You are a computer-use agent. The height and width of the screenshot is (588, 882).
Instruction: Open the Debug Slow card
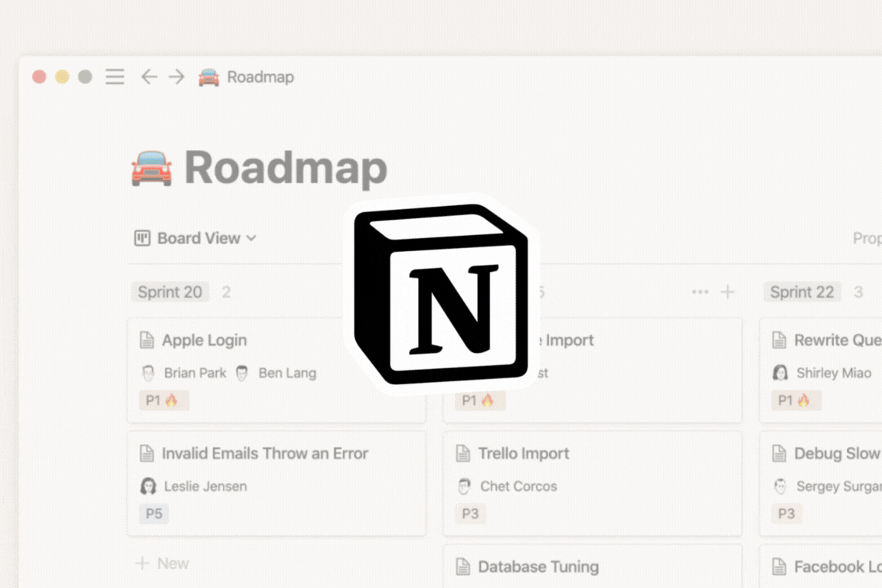click(x=821, y=483)
